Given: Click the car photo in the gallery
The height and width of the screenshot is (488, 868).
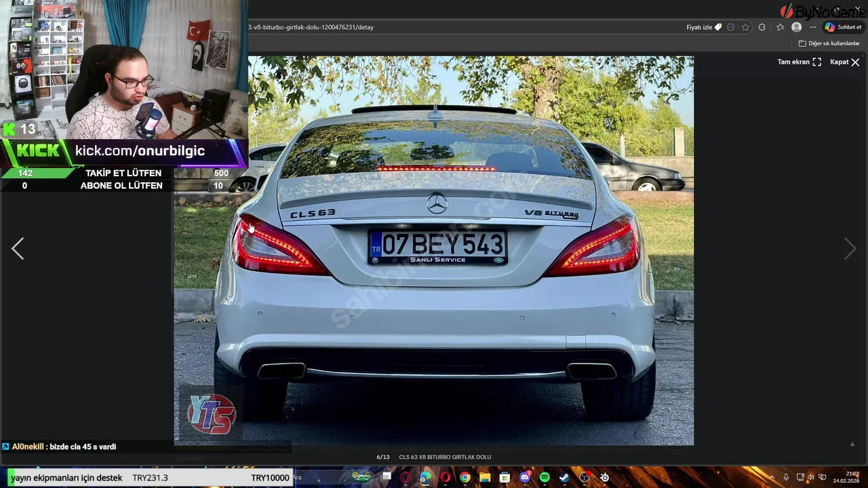Looking at the screenshot, I should (434, 251).
